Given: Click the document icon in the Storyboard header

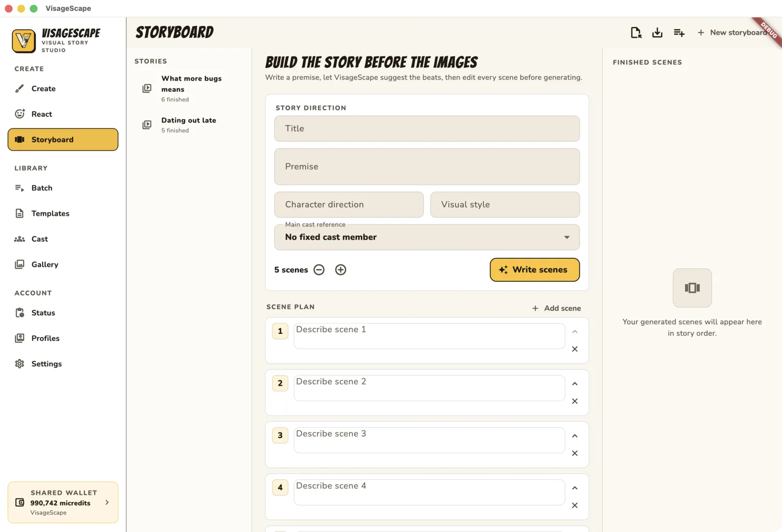Looking at the screenshot, I should tap(636, 33).
